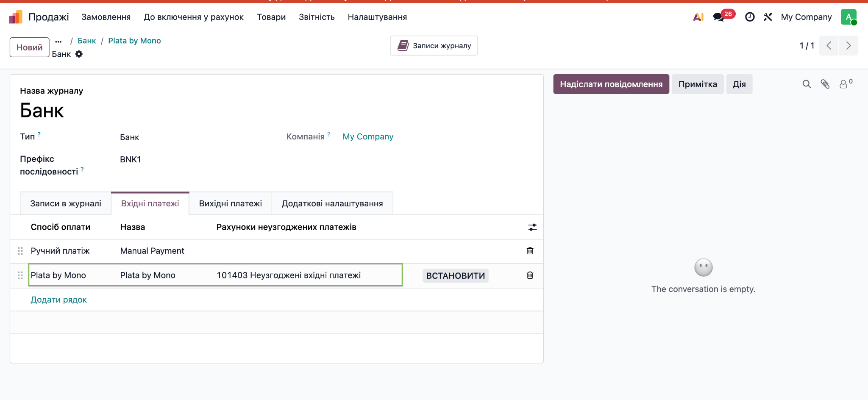This screenshot has width=868, height=400.
Task: Delete the Plata by Mono row
Action: coord(530,275)
